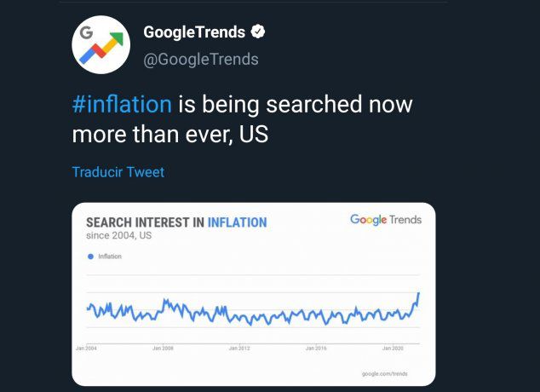Click the Jan 2020 axis label

tap(393, 349)
